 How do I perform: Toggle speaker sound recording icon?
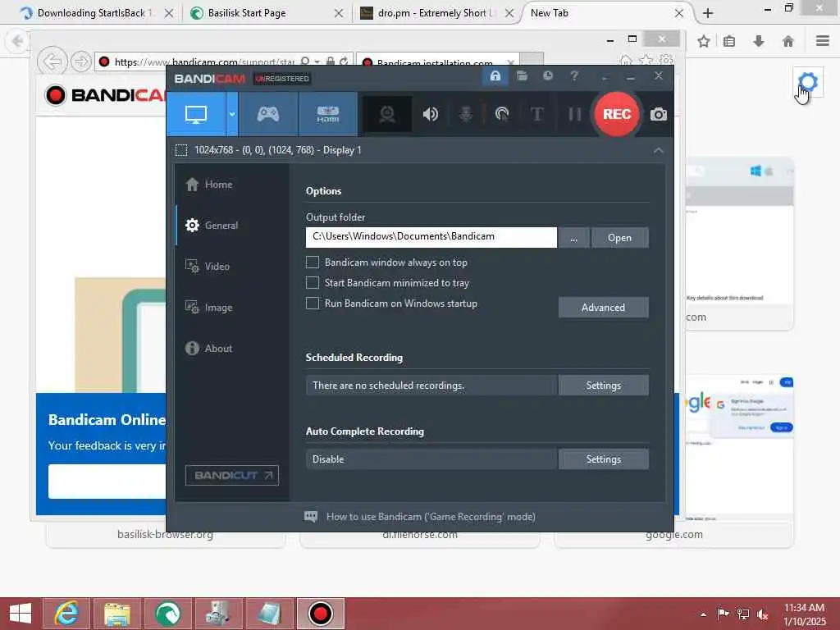(430, 114)
